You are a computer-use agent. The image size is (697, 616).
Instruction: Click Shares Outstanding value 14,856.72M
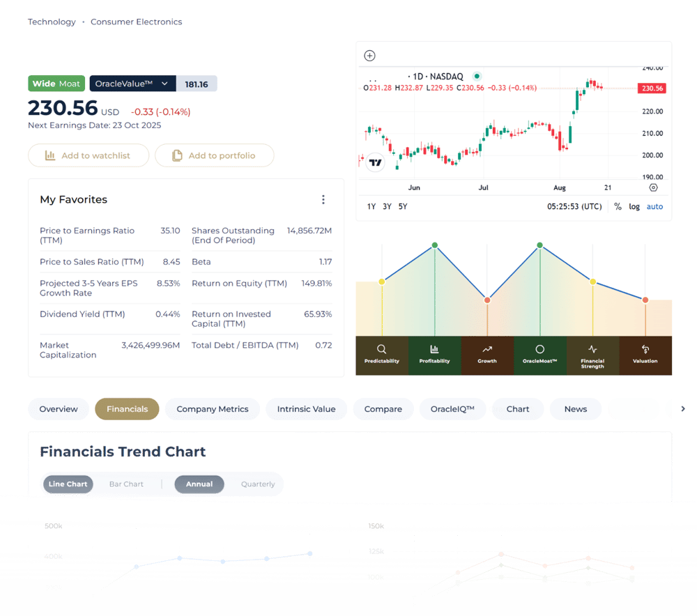tap(309, 231)
